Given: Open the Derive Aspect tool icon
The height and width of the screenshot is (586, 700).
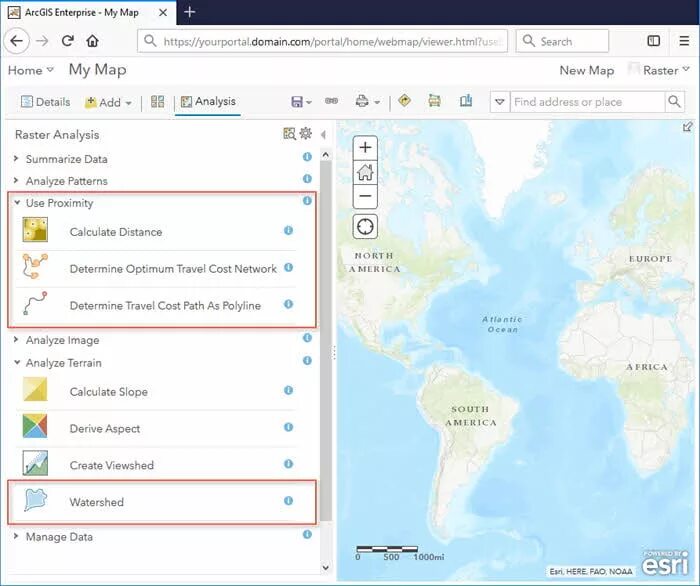Looking at the screenshot, I should tap(35, 426).
